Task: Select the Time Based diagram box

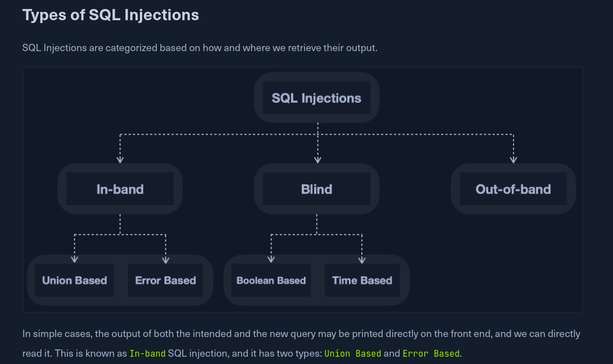Action: [x=362, y=280]
